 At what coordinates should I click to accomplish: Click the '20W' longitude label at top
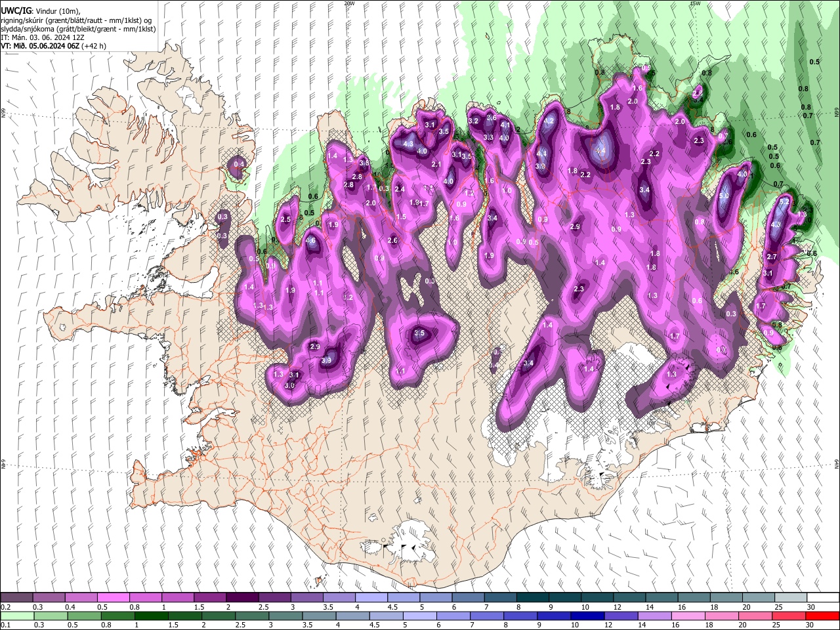click(349, 3)
